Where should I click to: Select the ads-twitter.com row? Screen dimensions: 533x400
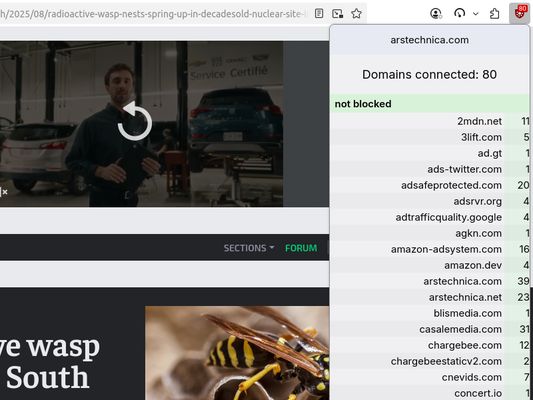click(x=429, y=169)
